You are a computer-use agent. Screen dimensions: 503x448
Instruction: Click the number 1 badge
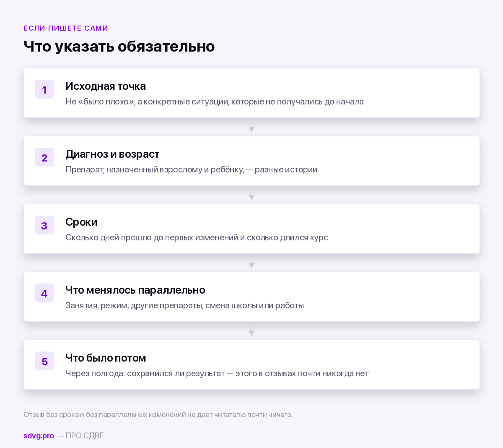click(44, 89)
